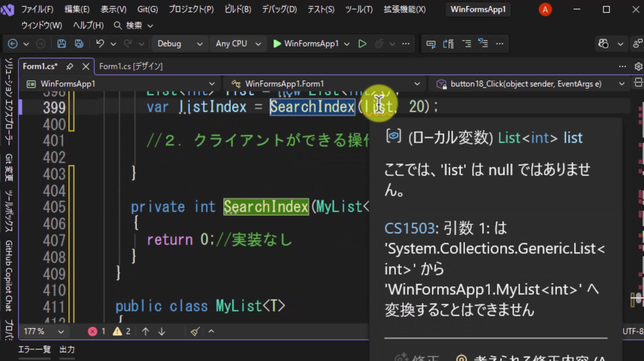Click the split editor icon beside member dropdown

point(638,83)
